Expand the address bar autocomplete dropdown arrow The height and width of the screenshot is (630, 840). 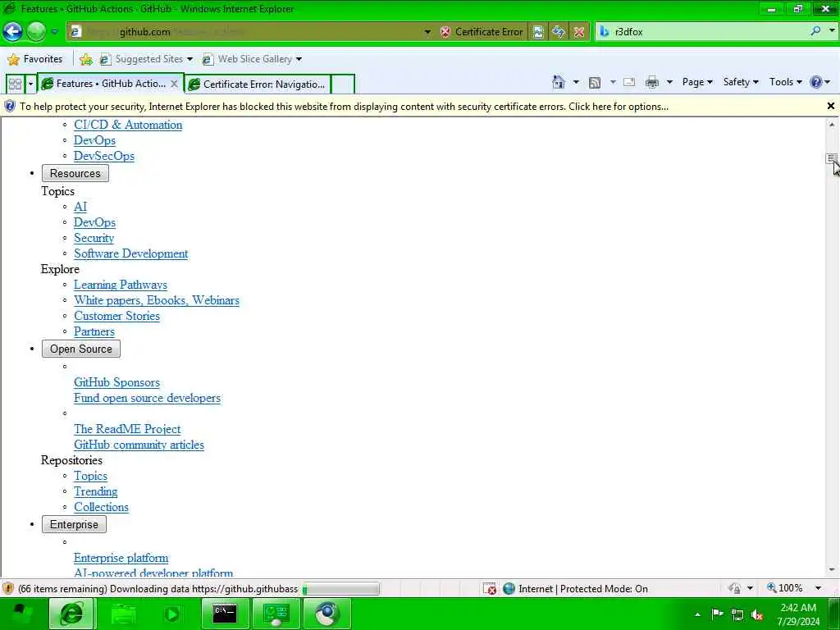[427, 32]
